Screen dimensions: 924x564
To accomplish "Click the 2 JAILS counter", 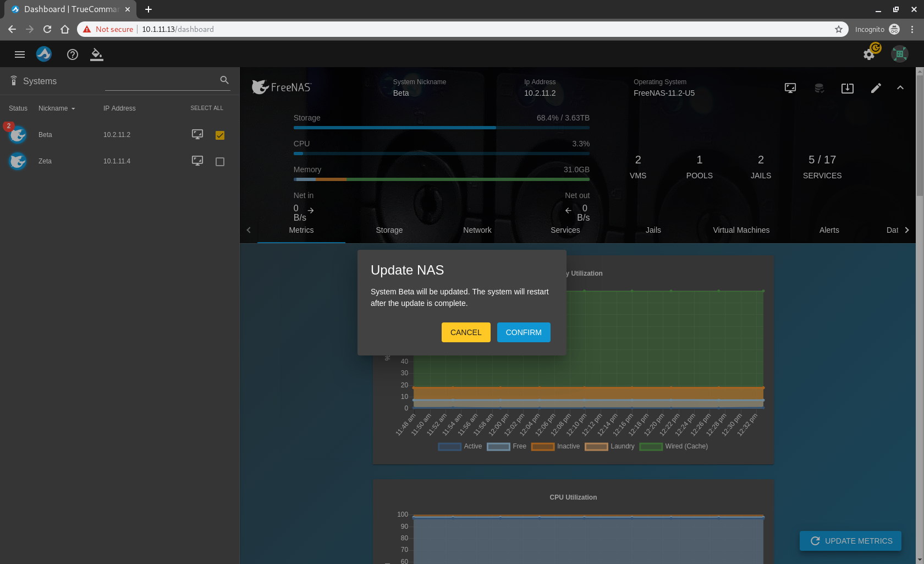I will coord(761,167).
